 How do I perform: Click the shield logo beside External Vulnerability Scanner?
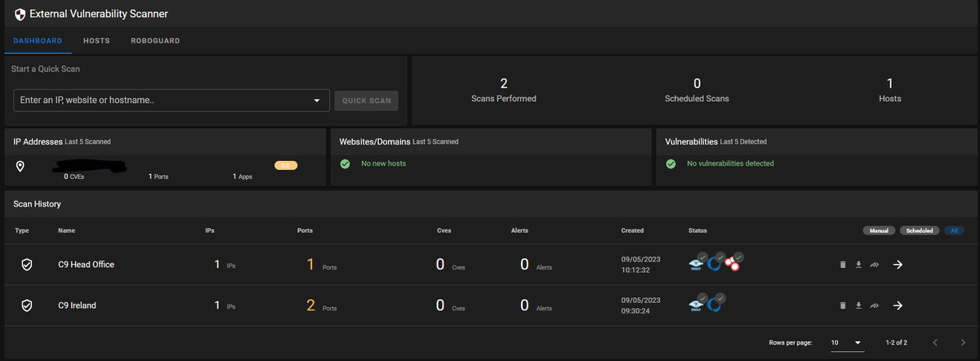pyautogui.click(x=20, y=14)
